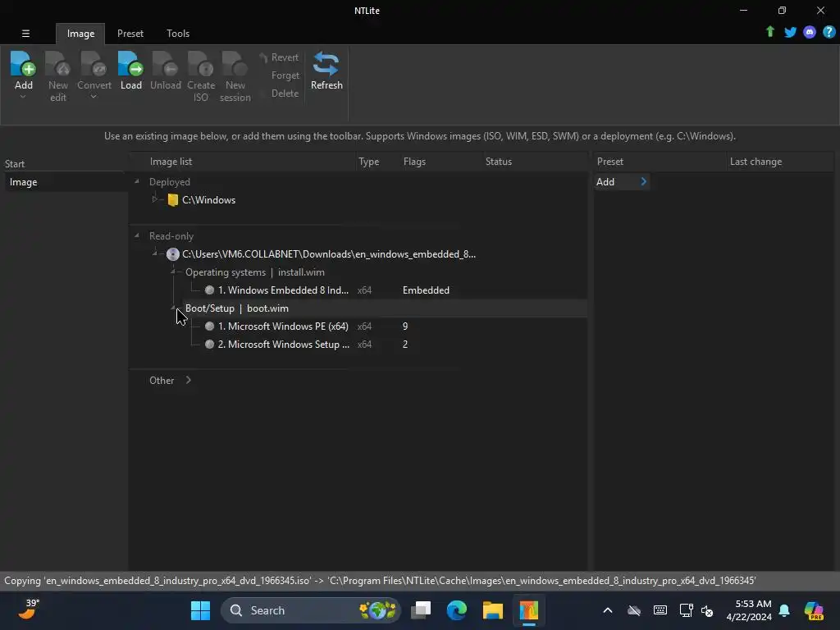Screen dimensions: 840x630
Task: Click the New session icon
Action: tap(235, 64)
